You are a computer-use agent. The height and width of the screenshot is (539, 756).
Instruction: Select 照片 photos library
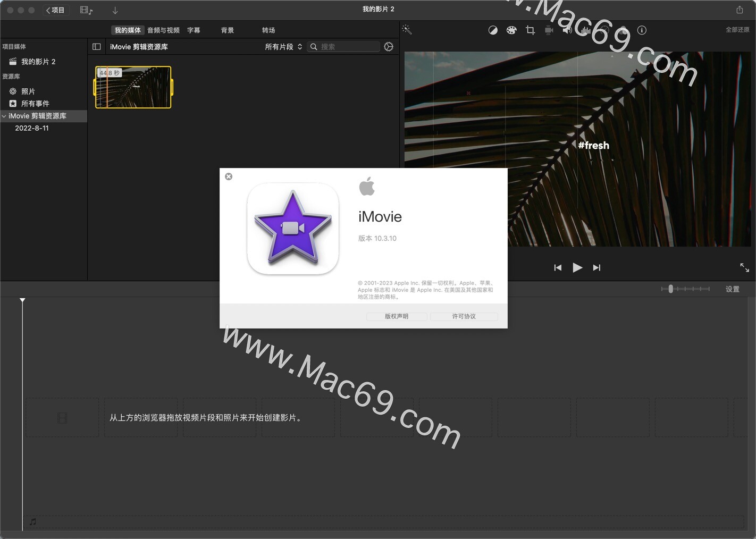(x=28, y=91)
